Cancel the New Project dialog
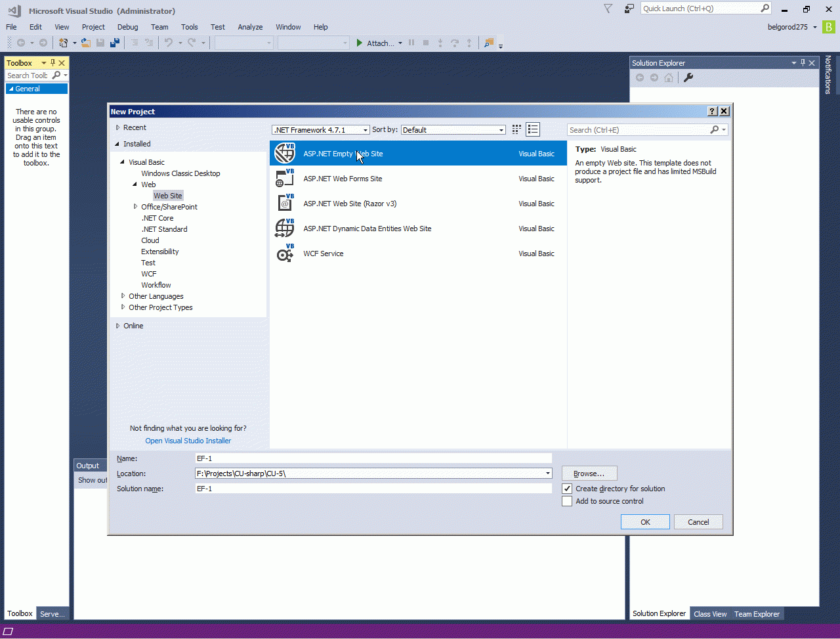 [698, 522]
